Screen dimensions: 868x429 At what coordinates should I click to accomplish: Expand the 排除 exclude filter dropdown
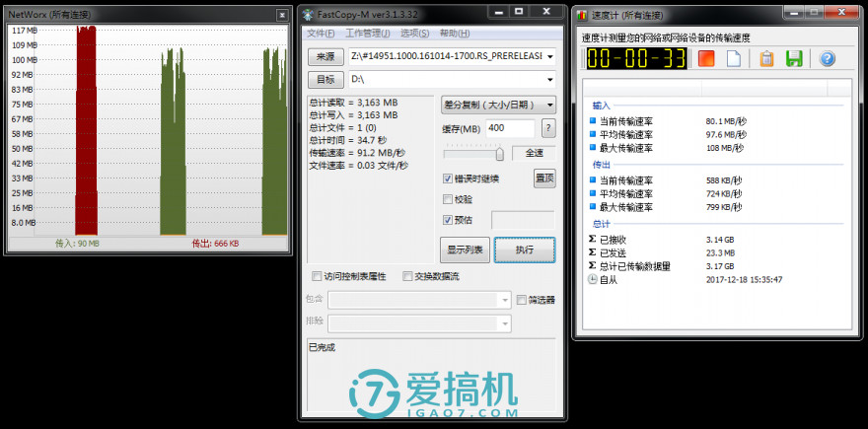click(x=504, y=322)
